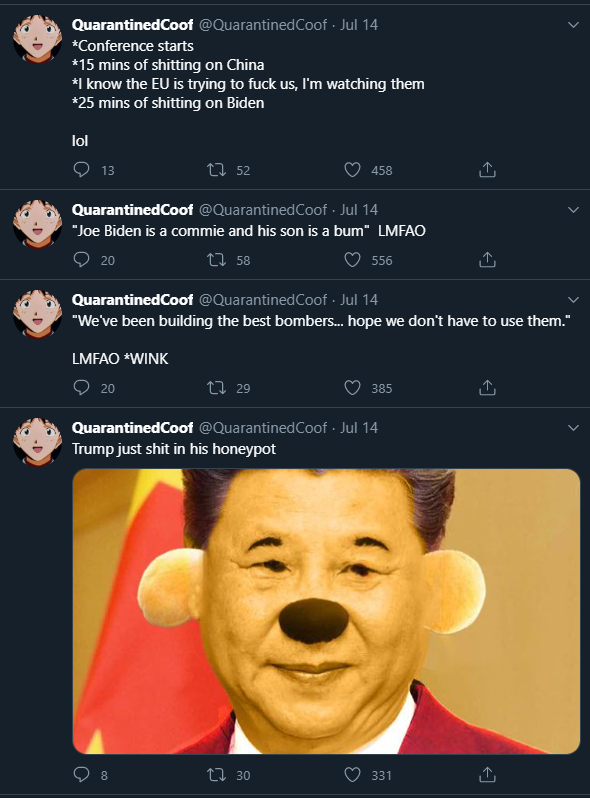This screenshot has width=590, height=798.
Task: Share the "best bombers" tweet
Action: (x=487, y=388)
